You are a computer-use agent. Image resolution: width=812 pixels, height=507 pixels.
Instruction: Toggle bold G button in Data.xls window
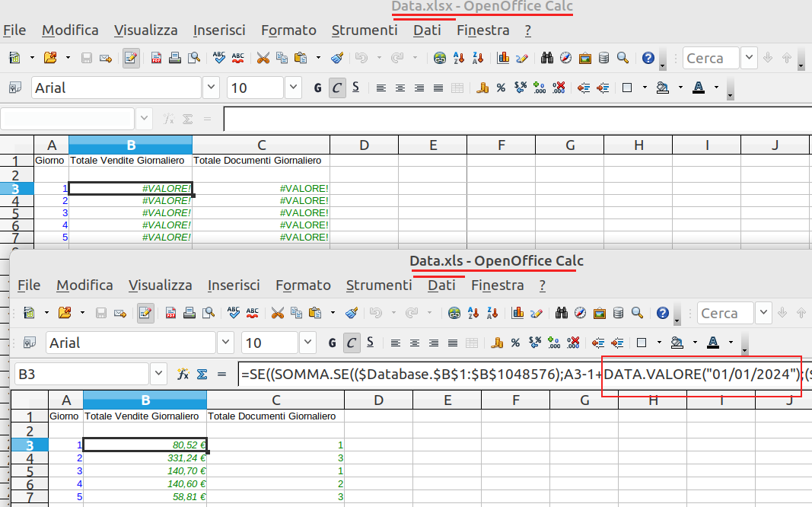tap(332, 343)
